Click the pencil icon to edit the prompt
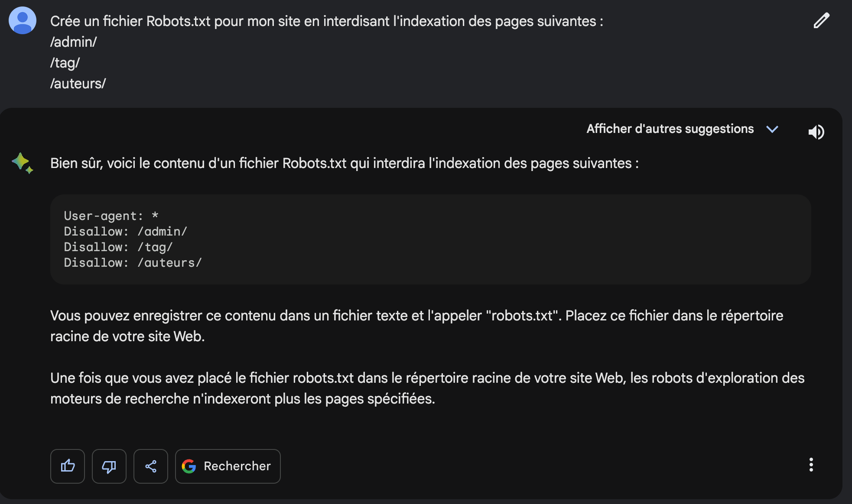This screenshot has width=852, height=504. tap(821, 20)
